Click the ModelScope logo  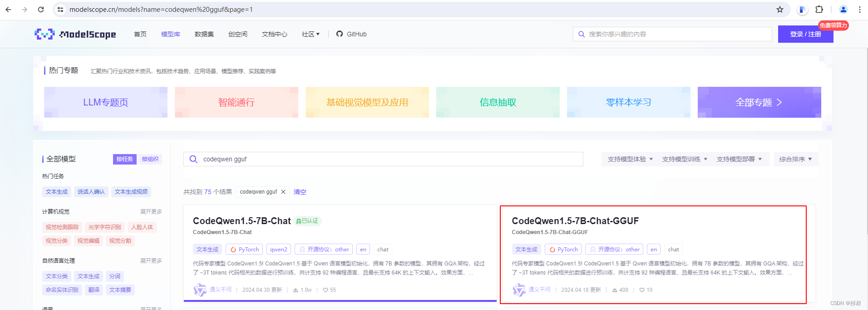(x=75, y=34)
